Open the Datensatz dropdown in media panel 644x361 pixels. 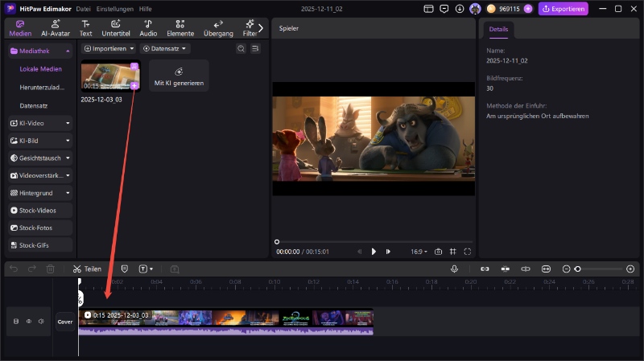click(165, 48)
